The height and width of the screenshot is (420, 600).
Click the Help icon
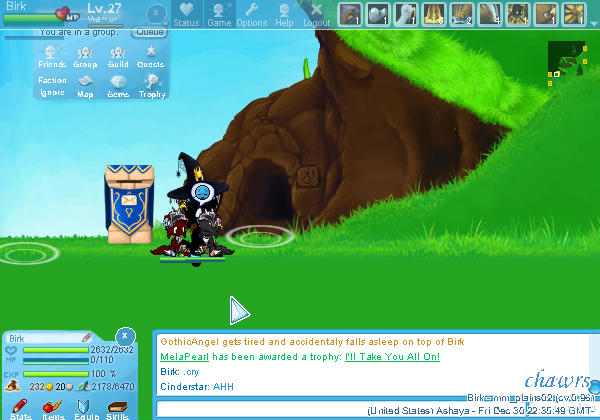(285, 14)
